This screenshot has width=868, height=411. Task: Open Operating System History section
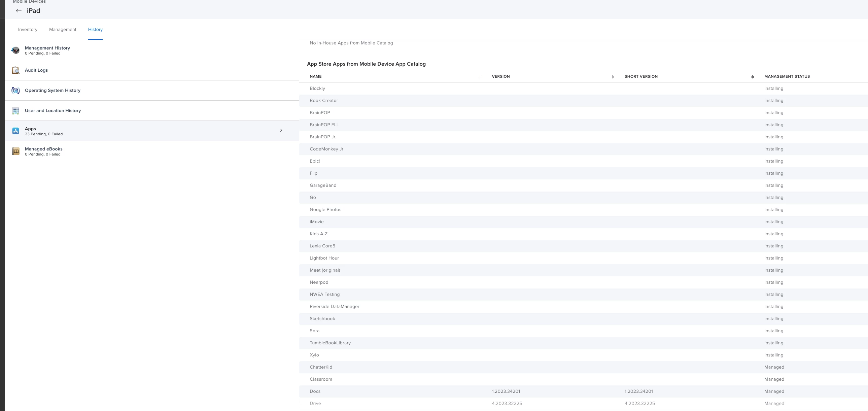tap(152, 91)
